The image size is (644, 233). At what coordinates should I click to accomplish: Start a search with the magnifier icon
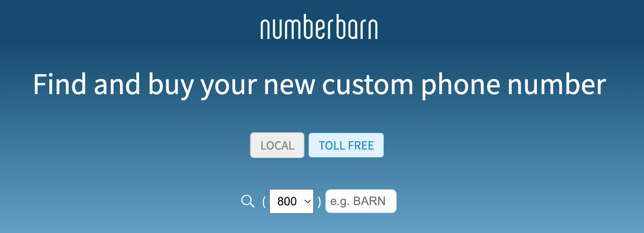tap(248, 201)
